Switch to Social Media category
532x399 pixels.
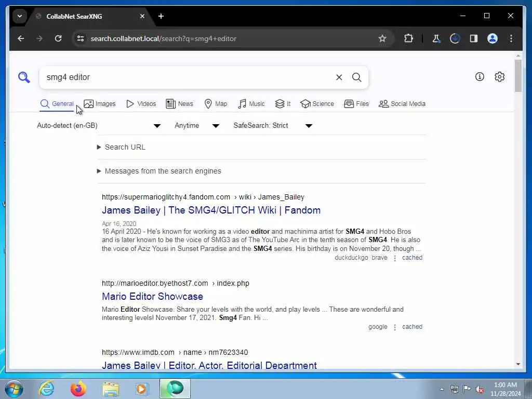[402, 104]
